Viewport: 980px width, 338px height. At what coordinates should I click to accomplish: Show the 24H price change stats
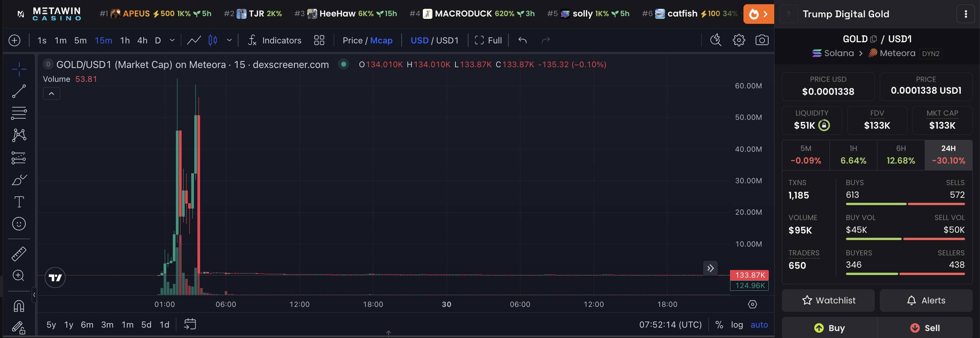pos(949,155)
